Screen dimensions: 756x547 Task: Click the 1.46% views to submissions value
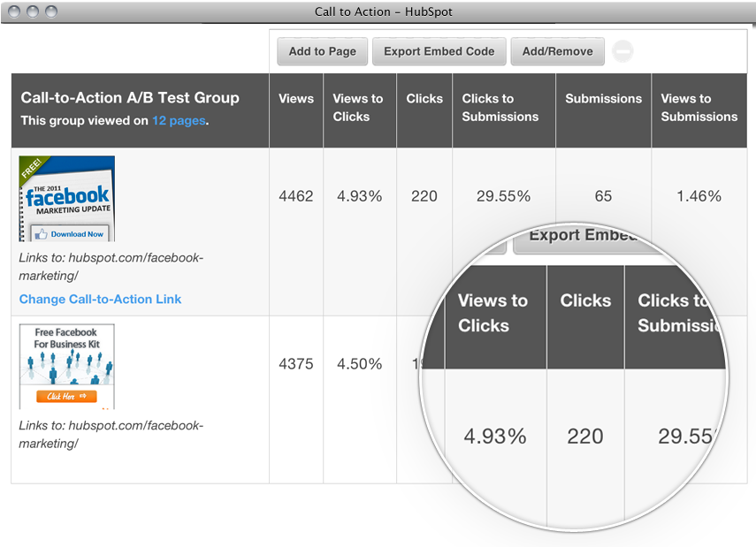[x=699, y=196]
